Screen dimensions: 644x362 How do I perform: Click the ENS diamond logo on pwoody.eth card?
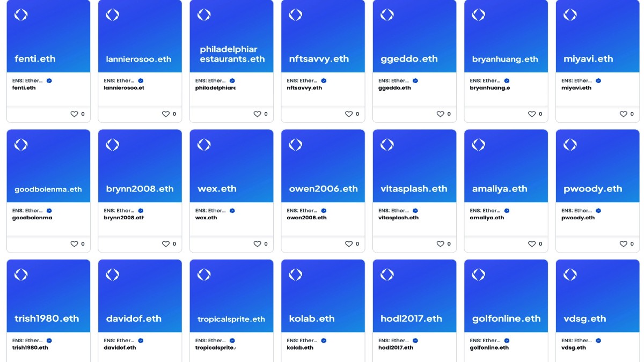(x=569, y=144)
